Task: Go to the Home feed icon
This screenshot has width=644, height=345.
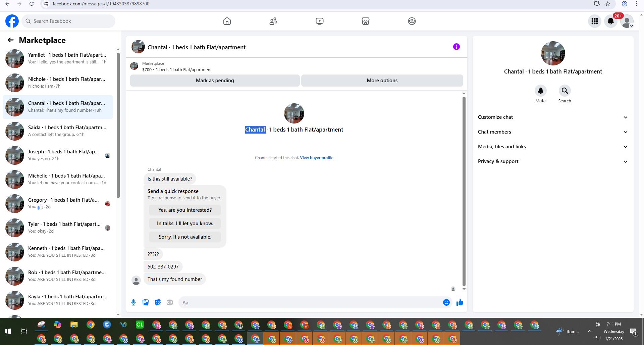Action: [227, 21]
